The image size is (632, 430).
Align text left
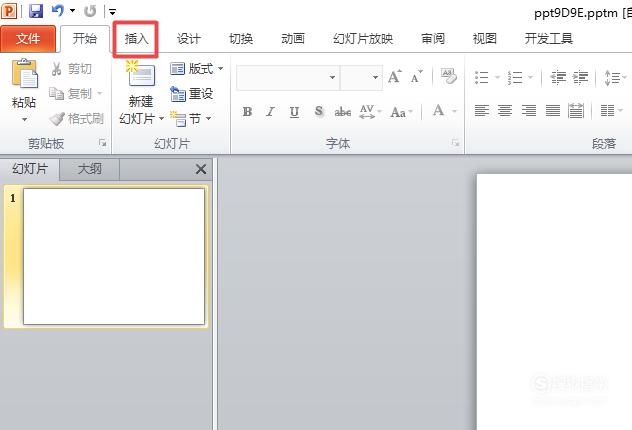point(482,110)
